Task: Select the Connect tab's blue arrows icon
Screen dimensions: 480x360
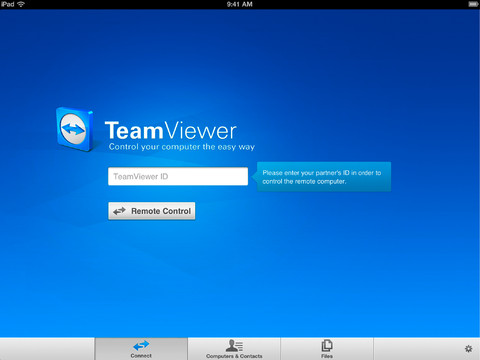Action: 141,345
